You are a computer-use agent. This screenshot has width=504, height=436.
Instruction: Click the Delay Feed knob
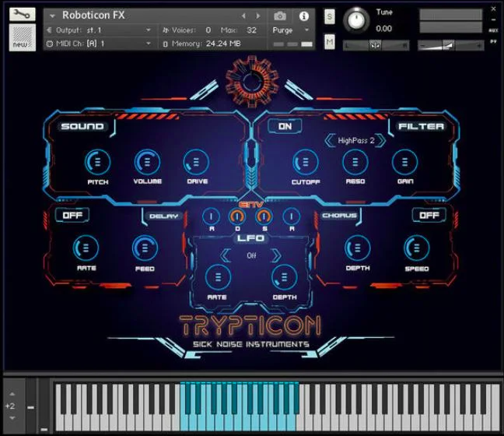pos(145,248)
